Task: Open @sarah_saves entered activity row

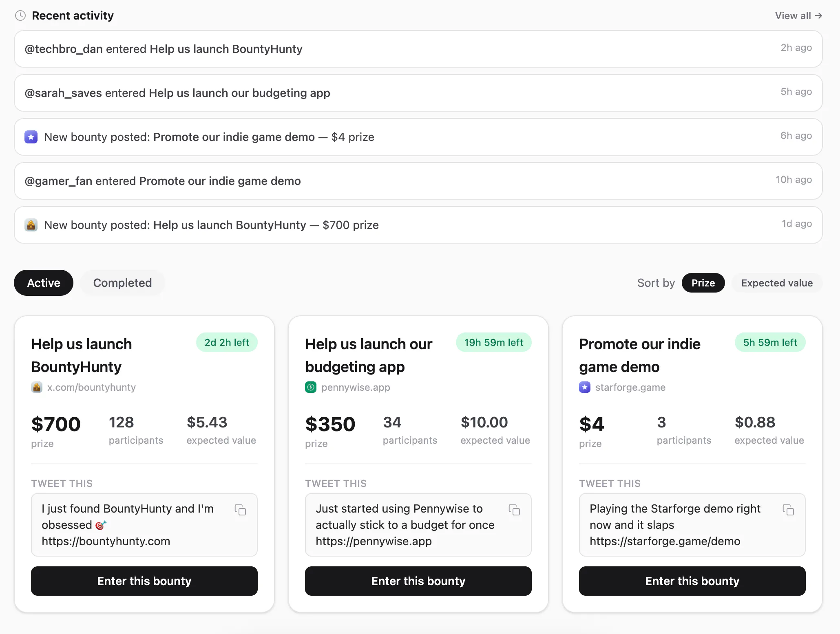Action: pyautogui.click(x=418, y=93)
